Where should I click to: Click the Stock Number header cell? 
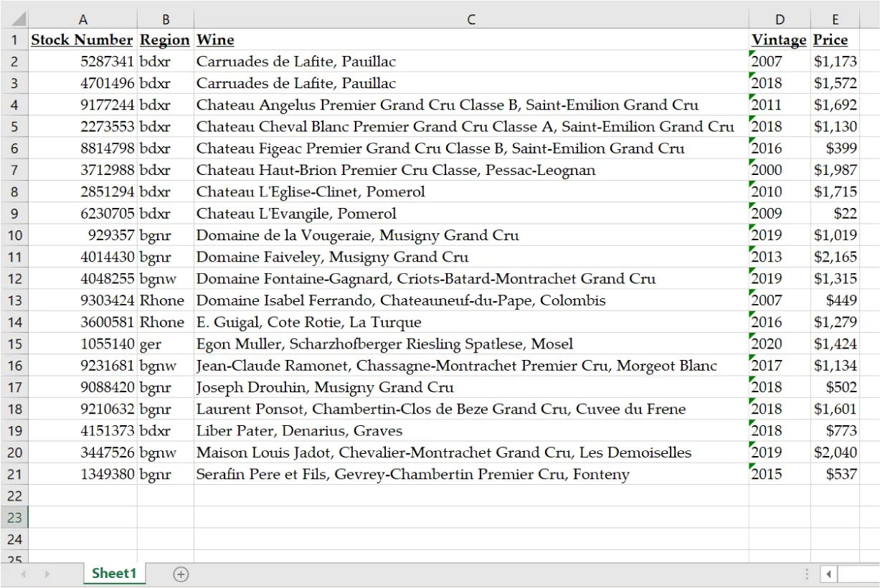(82, 39)
